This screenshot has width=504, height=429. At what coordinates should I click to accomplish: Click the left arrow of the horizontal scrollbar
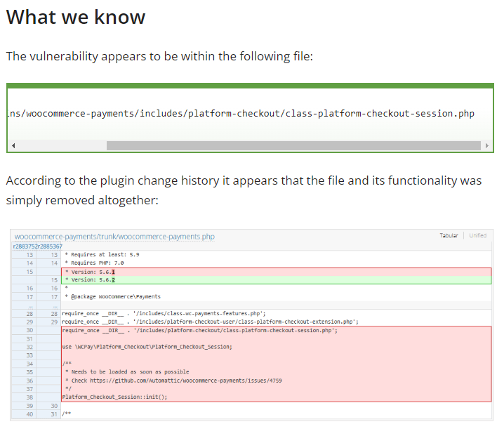[x=13, y=145]
